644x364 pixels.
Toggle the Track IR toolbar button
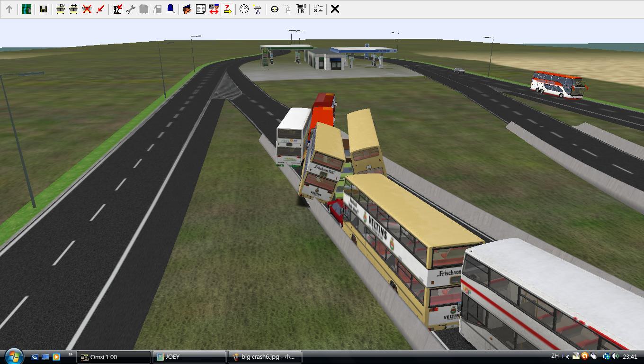(x=301, y=9)
